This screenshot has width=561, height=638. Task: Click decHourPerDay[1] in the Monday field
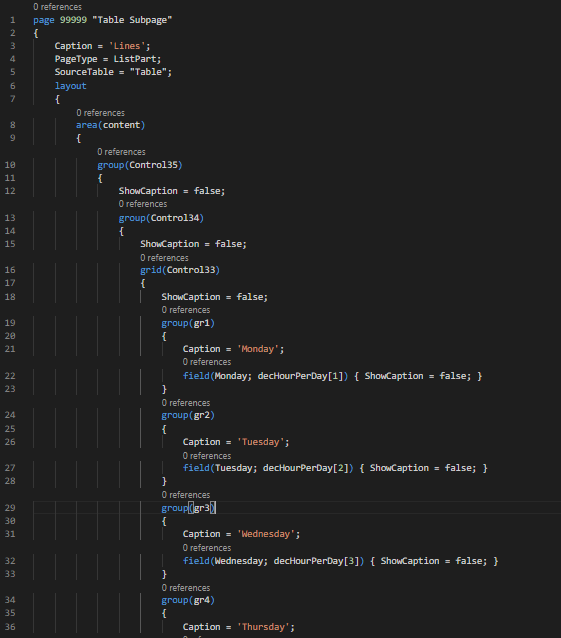301,376
